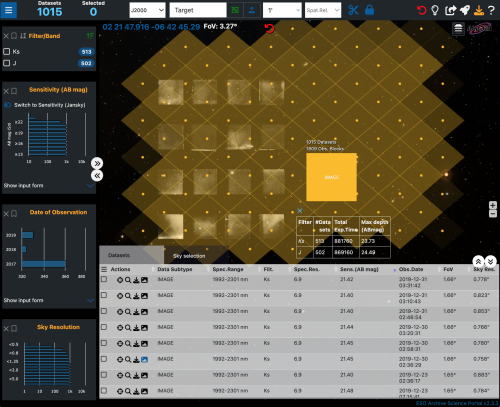
Task: Open the Spat.Rel. dropdown
Action: pyautogui.click(x=323, y=10)
